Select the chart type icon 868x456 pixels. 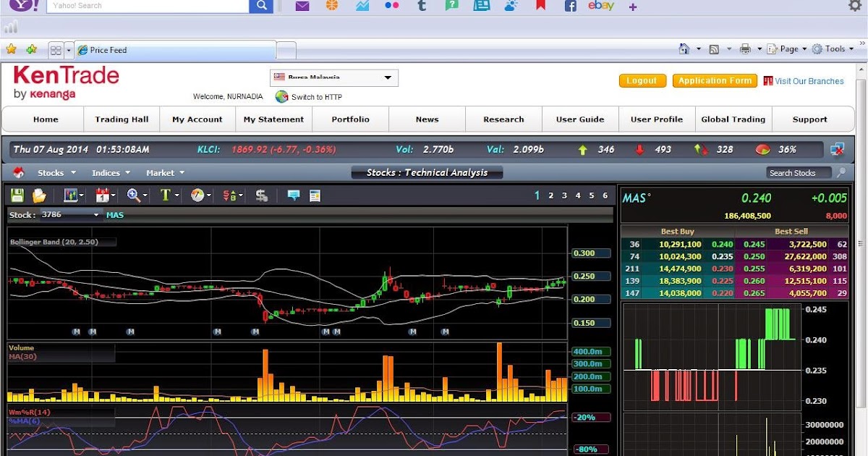coord(71,195)
